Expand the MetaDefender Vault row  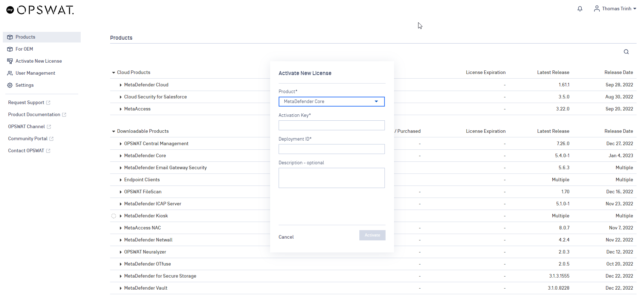(x=121, y=288)
